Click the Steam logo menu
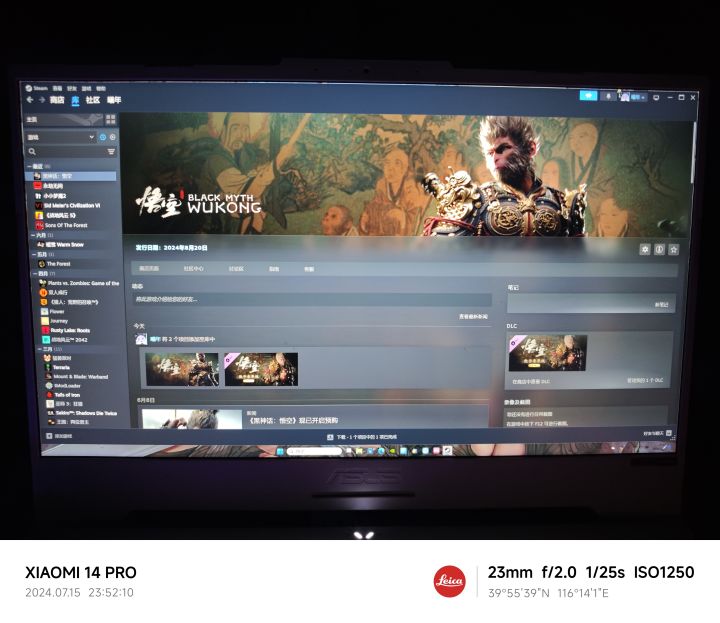Image resolution: width=720 pixels, height=623 pixels. click(x=37, y=88)
